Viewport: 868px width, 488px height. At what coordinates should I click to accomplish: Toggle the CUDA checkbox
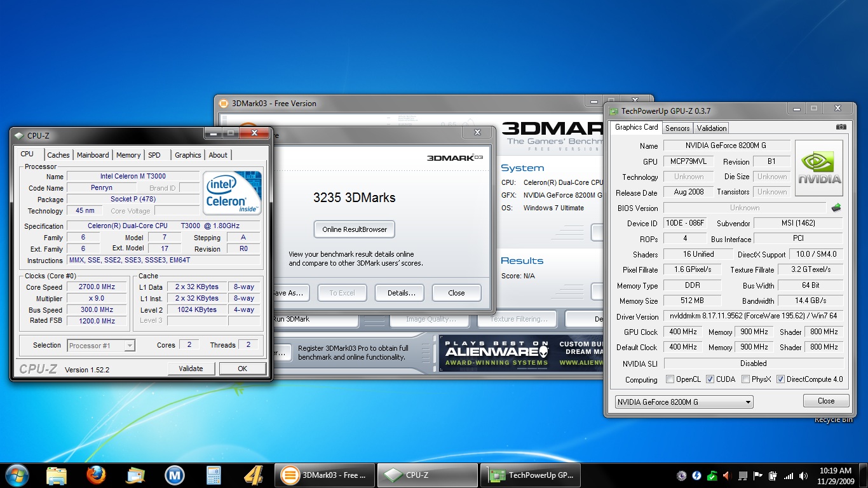[x=710, y=379]
